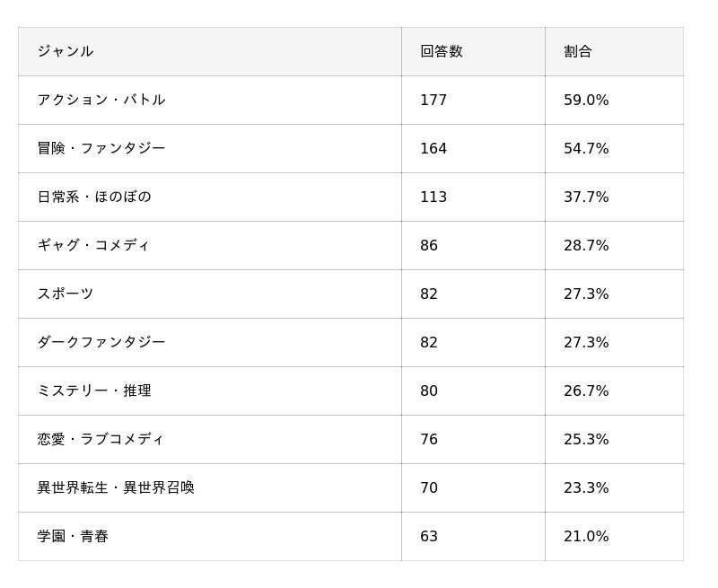Click the ギャグ・コメディ row label
The image size is (718, 588).
click(93, 245)
